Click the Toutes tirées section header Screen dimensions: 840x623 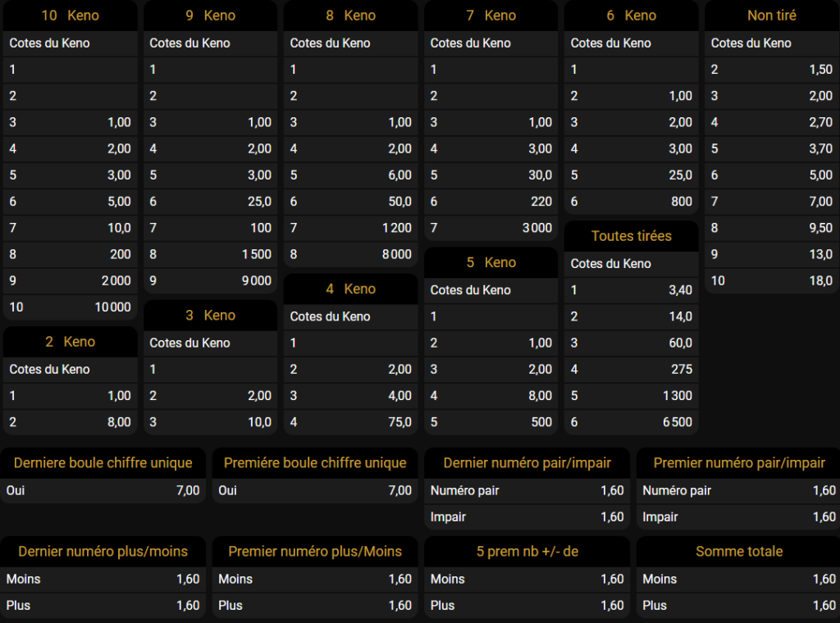(x=632, y=236)
